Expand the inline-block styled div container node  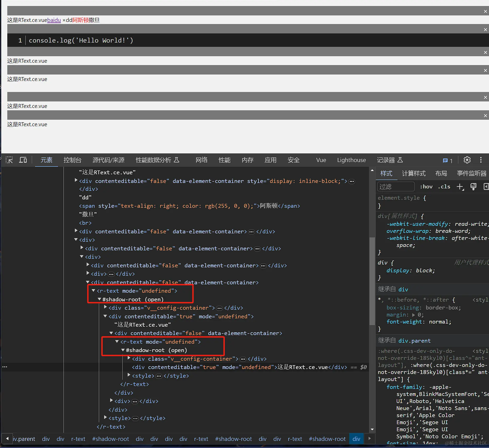tap(76, 180)
